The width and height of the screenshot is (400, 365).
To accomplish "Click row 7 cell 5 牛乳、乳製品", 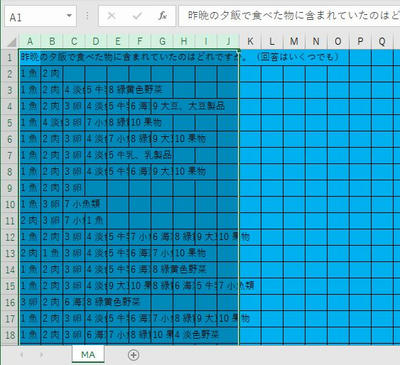I will click(118, 155).
